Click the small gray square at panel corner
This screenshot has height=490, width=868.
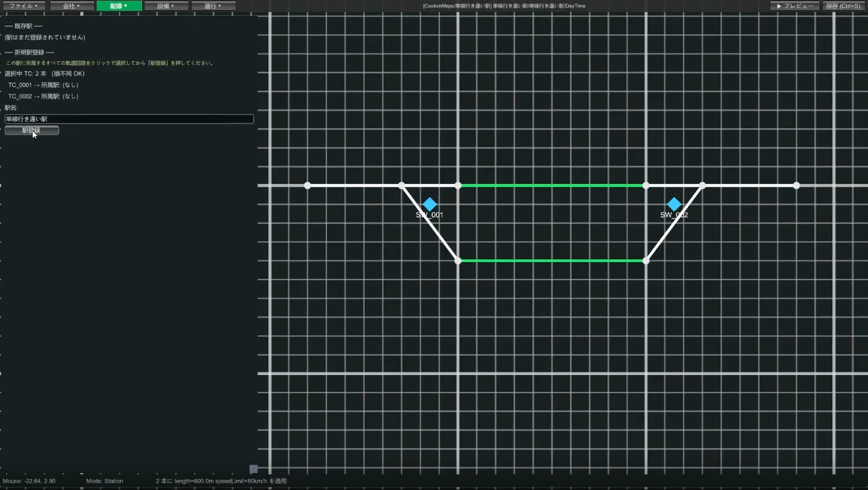[254, 469]
